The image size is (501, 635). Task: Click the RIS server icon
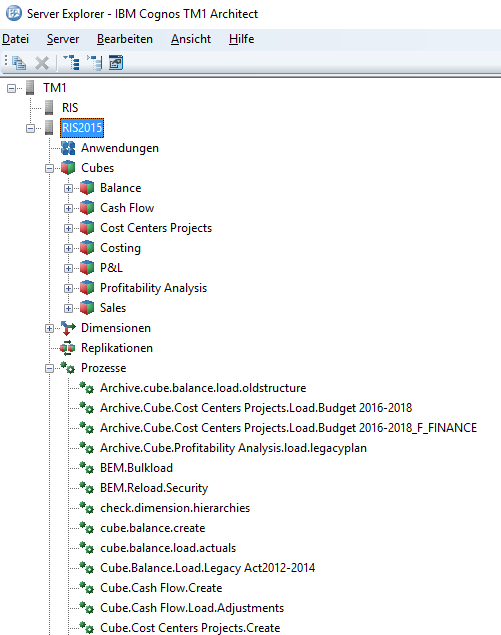[x=49, y=107]
